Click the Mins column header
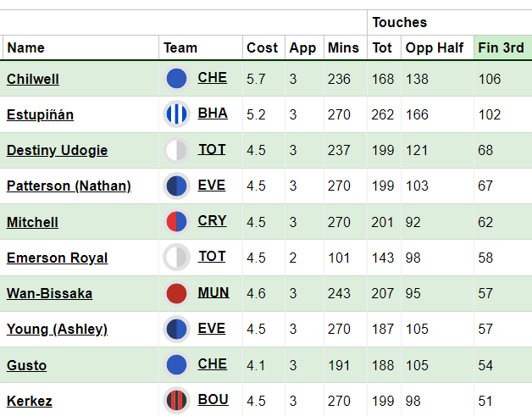The height and width of the screenshot is (416, 532). point(343,47)
